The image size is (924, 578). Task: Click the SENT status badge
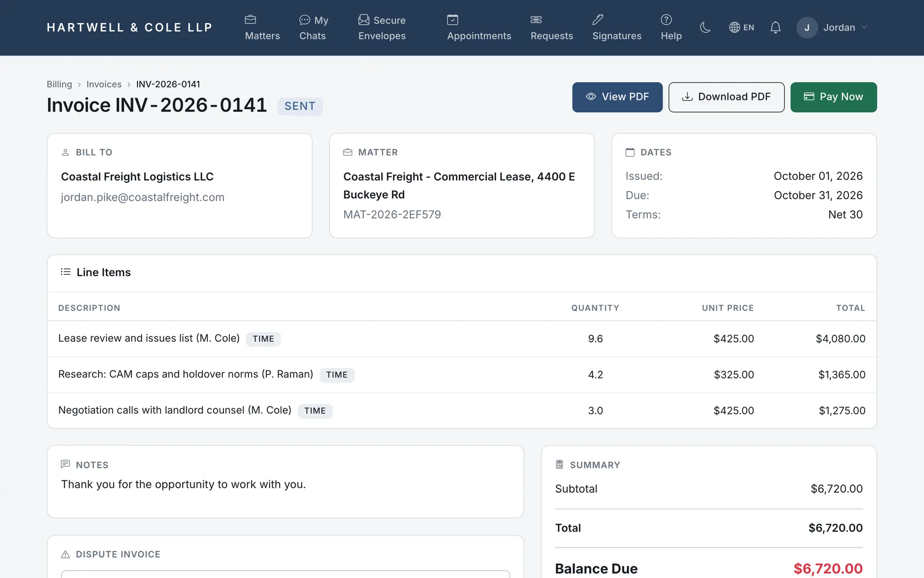point(300,106)
